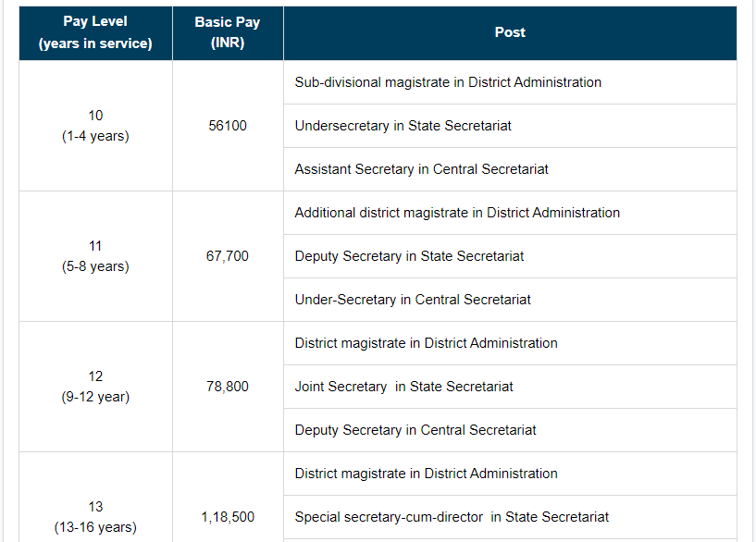Click pay level 12 (9-12 year) cell
The height and width of the screenshot is (542, 756).
(95, 387)
